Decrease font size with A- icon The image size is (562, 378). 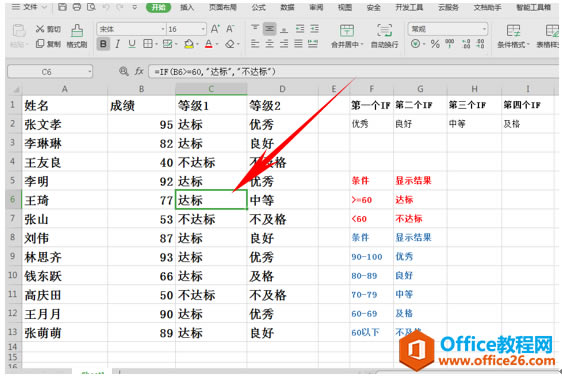coord(230,29)
